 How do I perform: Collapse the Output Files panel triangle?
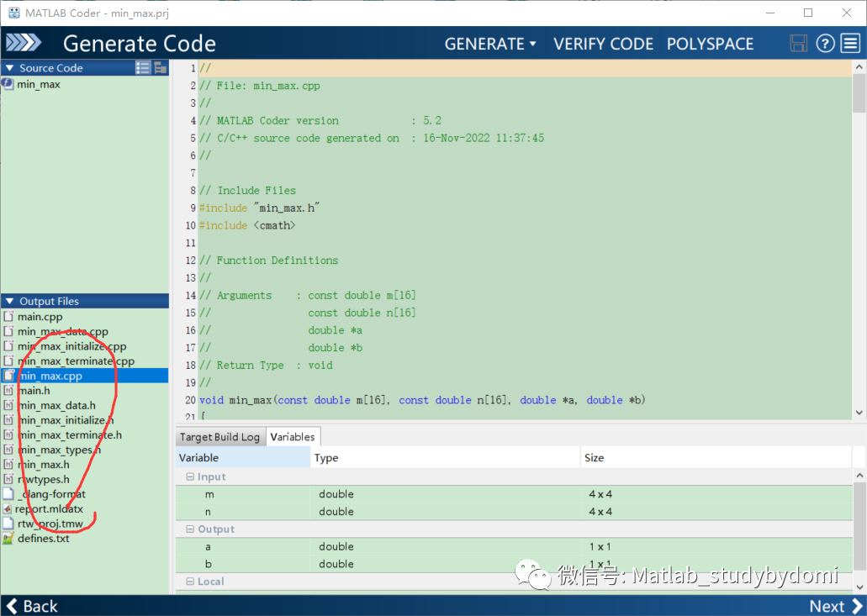[9, 301]
